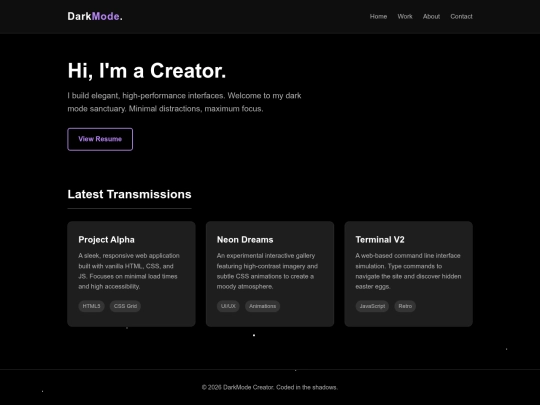The width and height of the screenshot is (540, 405).
Task: Click the hero intro paragraph
Action: [x=184, y=102]
